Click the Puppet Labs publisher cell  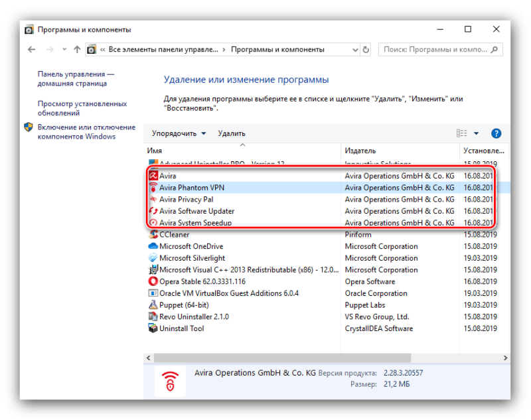click(364, 305)
